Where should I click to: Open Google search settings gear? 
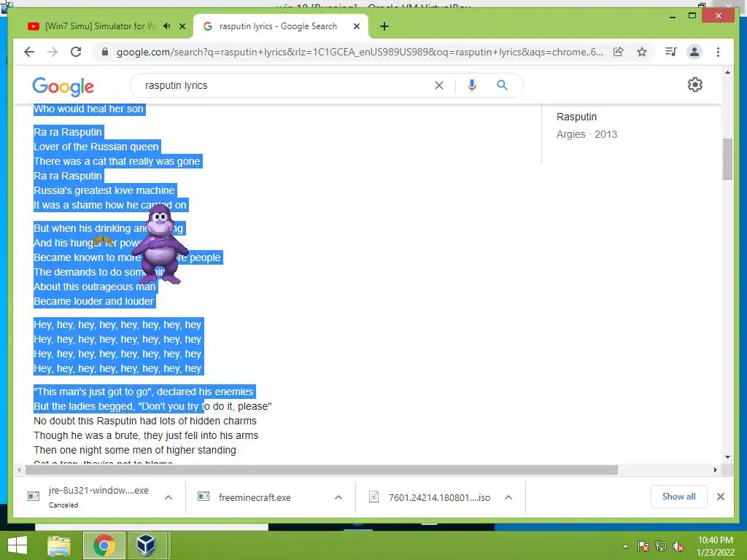[x=695, y=85]
